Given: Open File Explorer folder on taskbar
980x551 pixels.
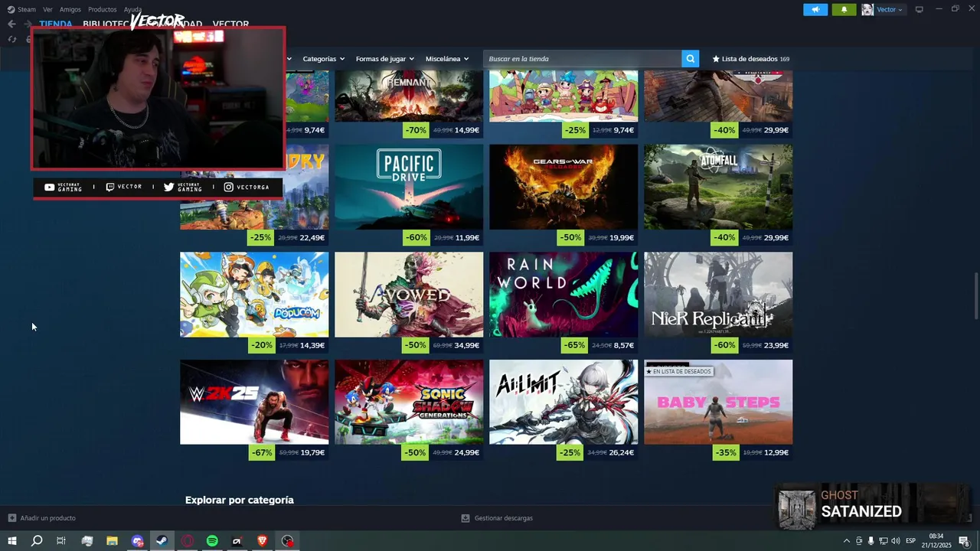Looking at the screenshot, I should click(x=112, y=541).
